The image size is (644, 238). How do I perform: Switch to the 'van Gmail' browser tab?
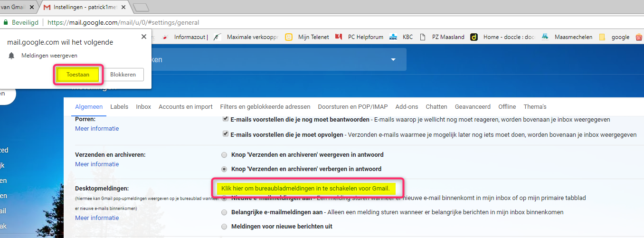tap(13, 8)
